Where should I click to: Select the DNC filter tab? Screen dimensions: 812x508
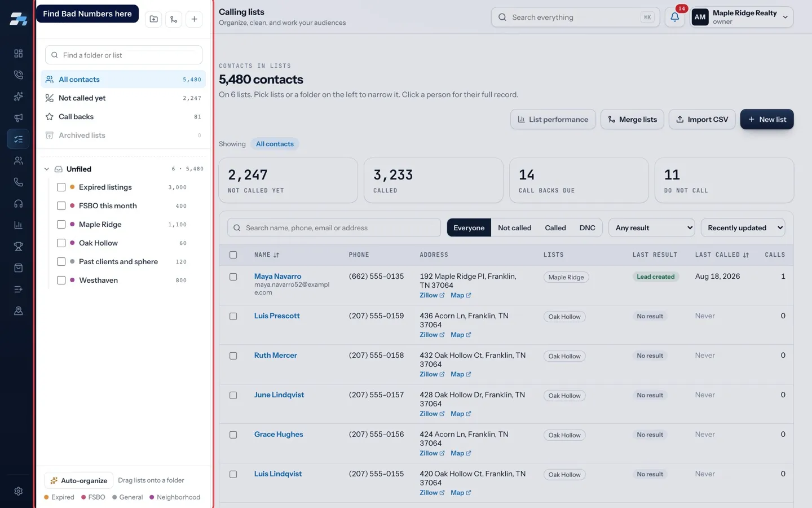(587, 228)
